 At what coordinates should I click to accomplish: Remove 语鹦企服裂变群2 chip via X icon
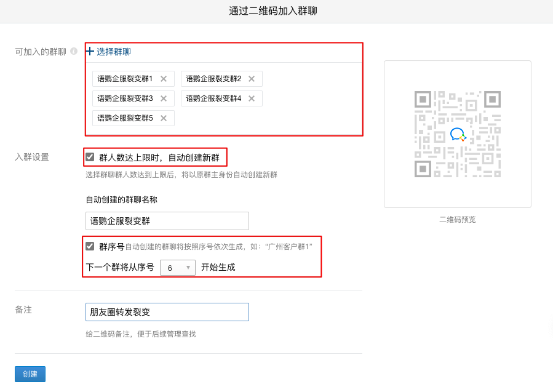point(252,79)
